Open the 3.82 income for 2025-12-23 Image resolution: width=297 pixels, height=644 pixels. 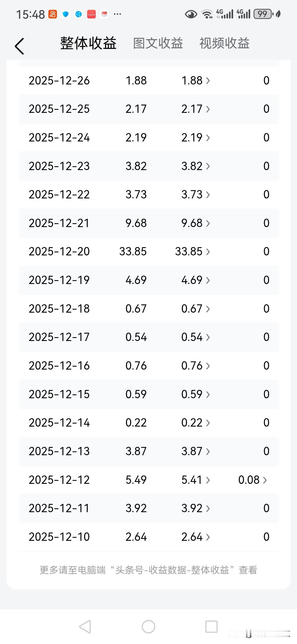[x=196, y=166]
